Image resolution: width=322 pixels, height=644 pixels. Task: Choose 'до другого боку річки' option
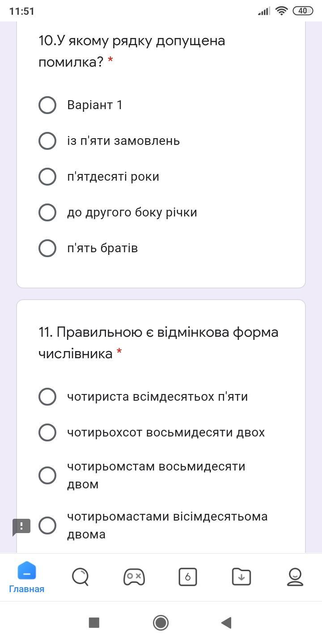47,212
